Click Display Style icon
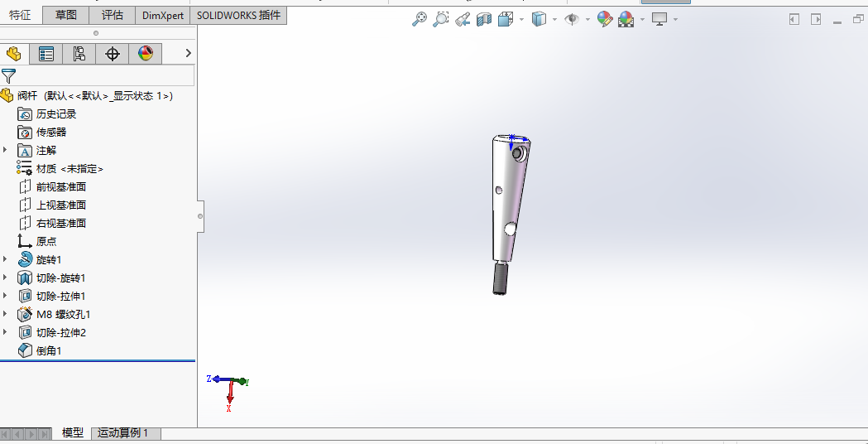 pyautogui.click(x=539, y=19)
